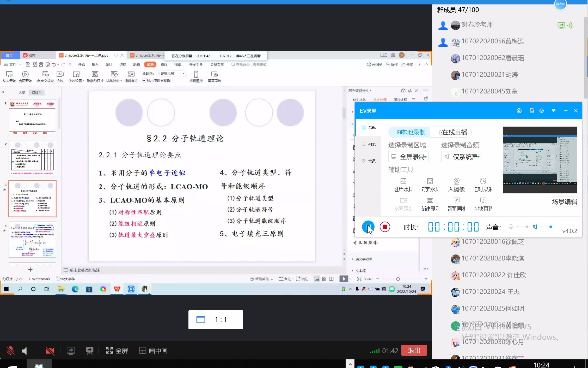
Task: Switch slide panel to 大纲 outline tab
Action: click(x=22, y=92)
